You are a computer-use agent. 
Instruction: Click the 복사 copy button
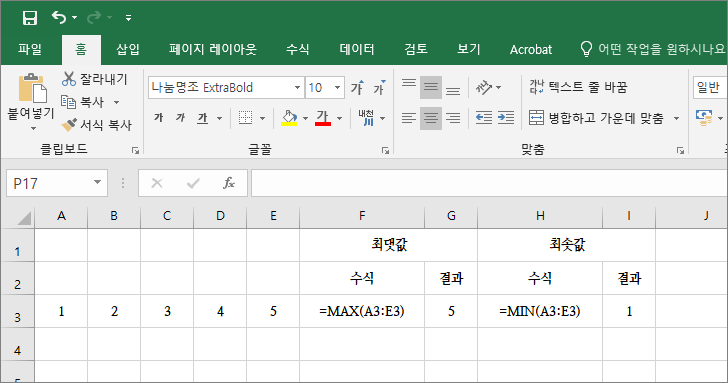83,102
